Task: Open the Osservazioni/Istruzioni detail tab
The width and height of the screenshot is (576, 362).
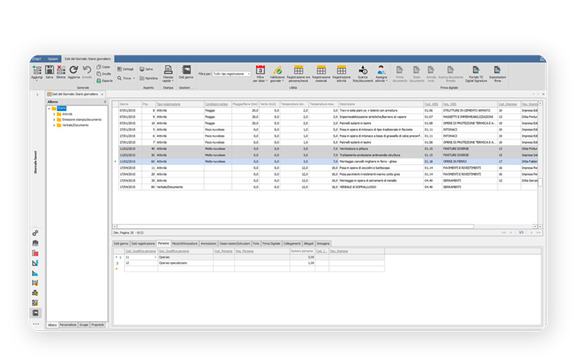Action: [235, 244]
